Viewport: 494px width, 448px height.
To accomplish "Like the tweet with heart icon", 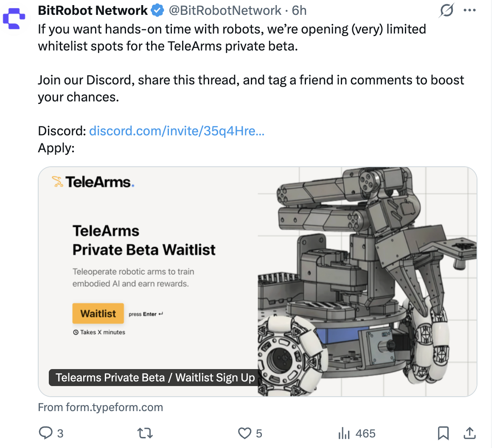I will click(x=244, y=433).
